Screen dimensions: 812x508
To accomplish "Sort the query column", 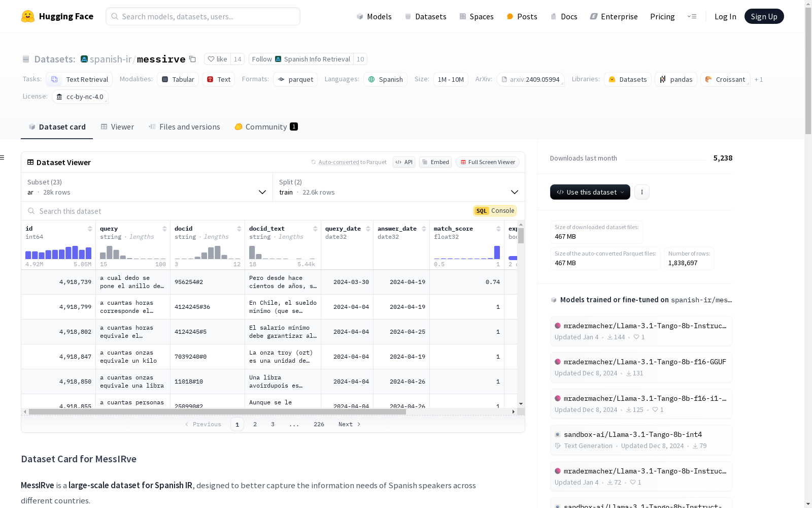I will [164, 229].
